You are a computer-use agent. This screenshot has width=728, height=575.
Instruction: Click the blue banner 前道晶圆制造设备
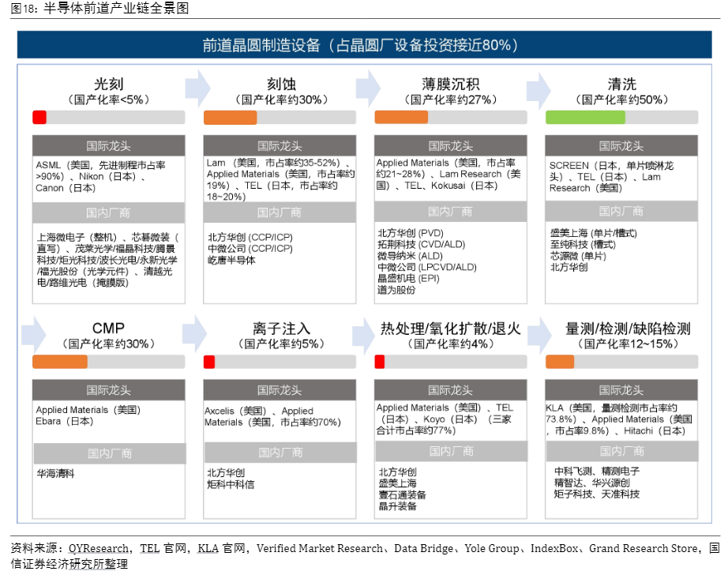point(364,44)
